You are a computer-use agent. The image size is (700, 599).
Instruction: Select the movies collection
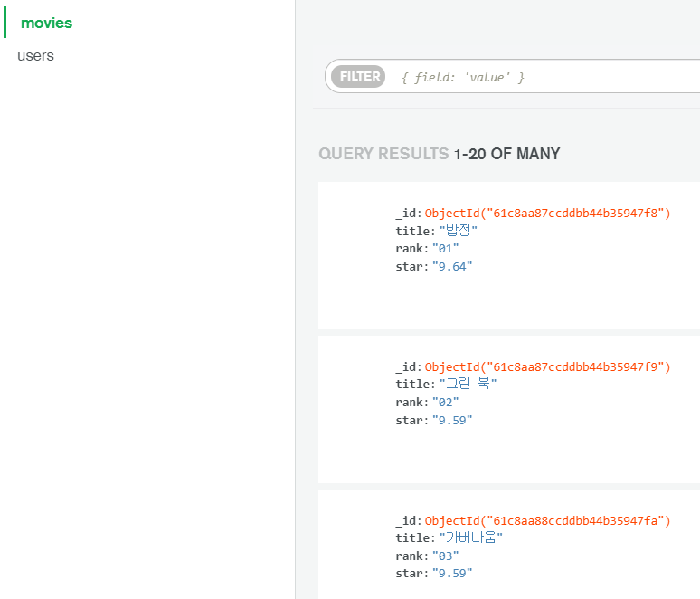point(46,23)
